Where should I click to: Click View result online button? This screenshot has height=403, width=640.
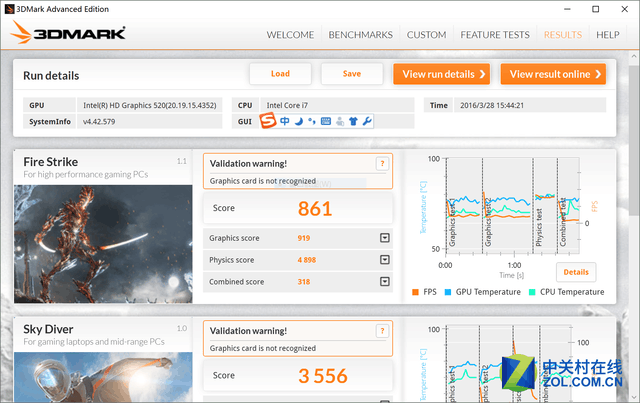point(553,74)
